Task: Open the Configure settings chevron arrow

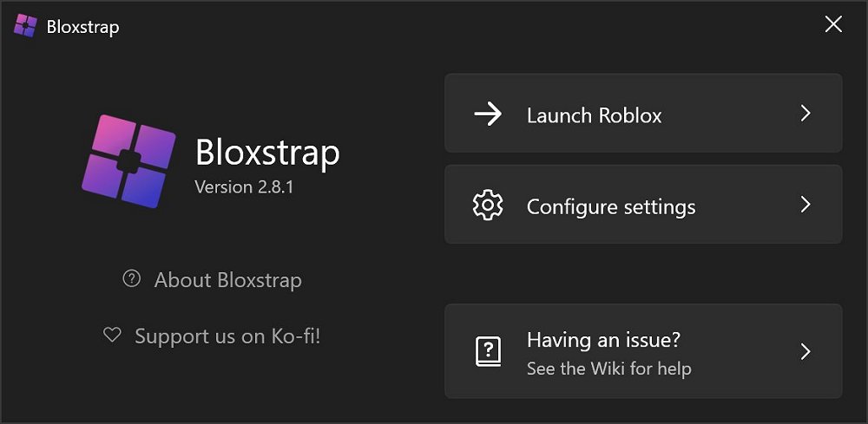Action: pyautogui.click(x=806, y=205)
